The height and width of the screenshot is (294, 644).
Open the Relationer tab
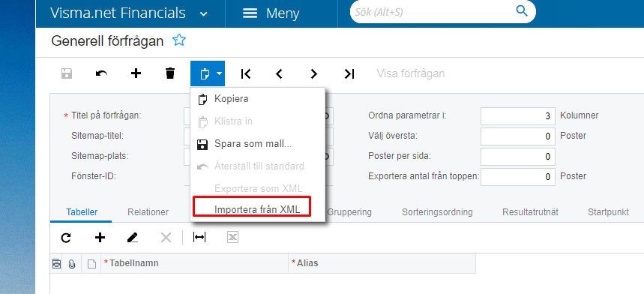pyautogui.click(x=148, y=212)
